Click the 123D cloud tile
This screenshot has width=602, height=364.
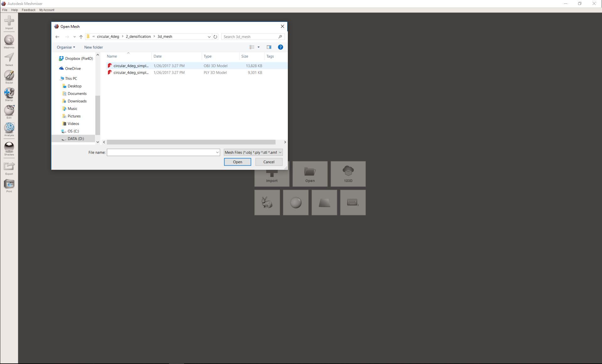[348, 174]
